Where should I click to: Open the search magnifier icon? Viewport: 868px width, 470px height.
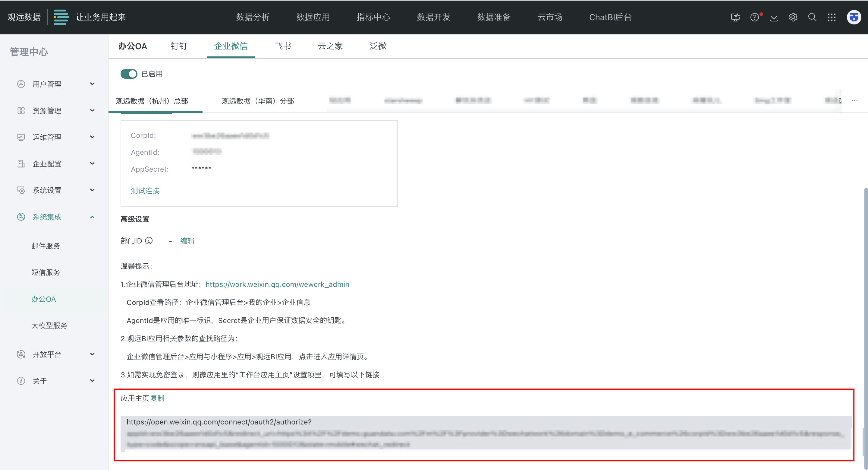pyautogui.click(x=812, y=17)
